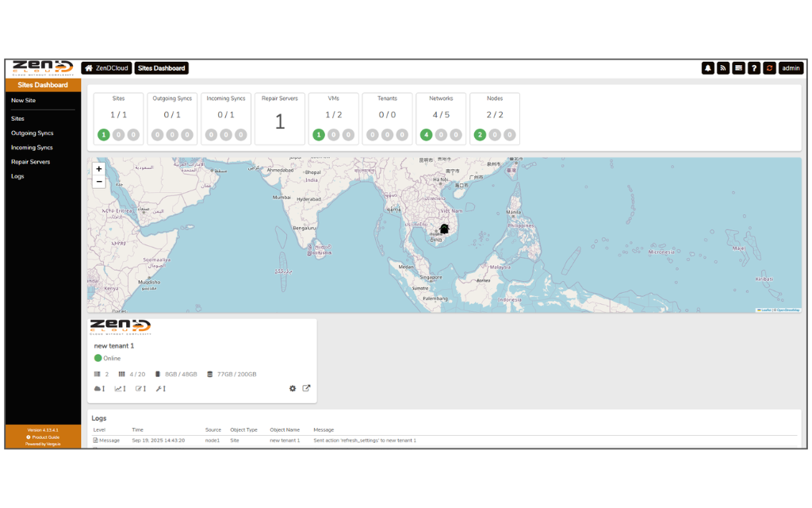The width and height of the screenshot is (812, 508).
Task: Open Incoming Syncs in the sidebar
Action: [32, 148]
